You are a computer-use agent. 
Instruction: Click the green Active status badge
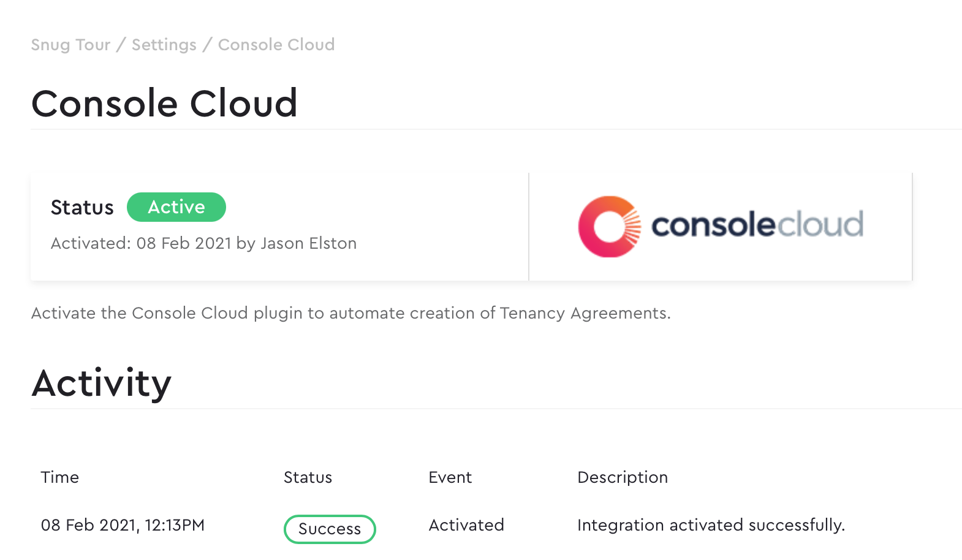176,207
